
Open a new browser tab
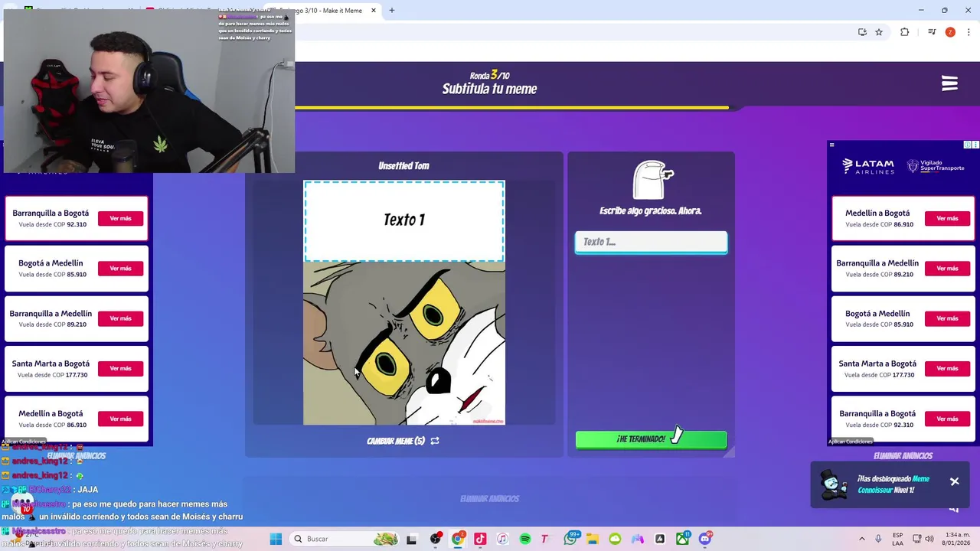click(x=391, y=11)
